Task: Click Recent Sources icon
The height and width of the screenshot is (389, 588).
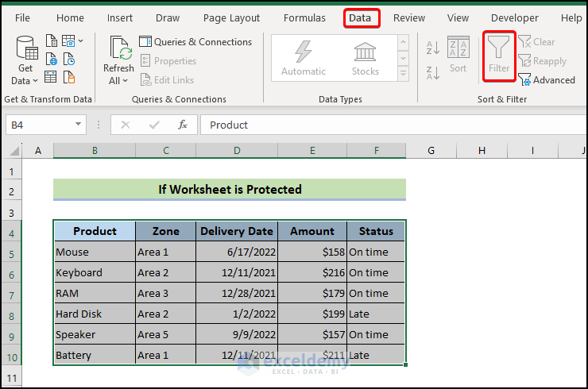Action: (69, 59)
